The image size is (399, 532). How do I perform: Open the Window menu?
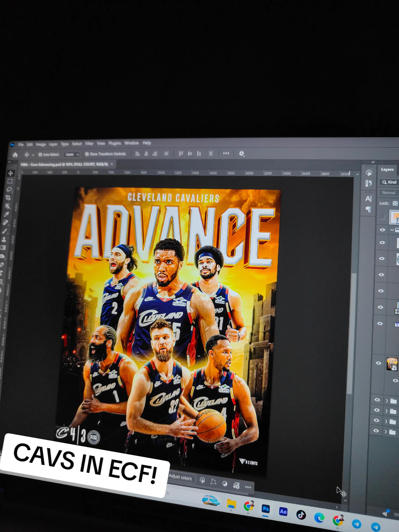[x=132, y=143]
